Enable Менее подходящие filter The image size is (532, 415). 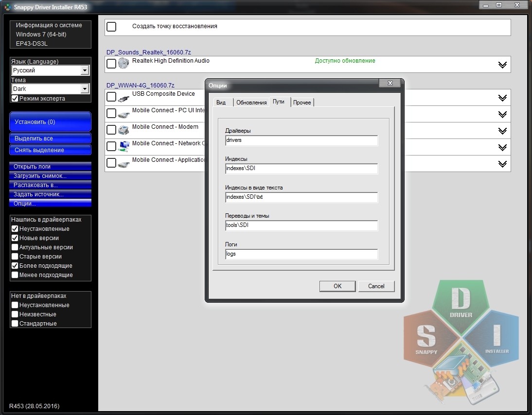[15, 275]
